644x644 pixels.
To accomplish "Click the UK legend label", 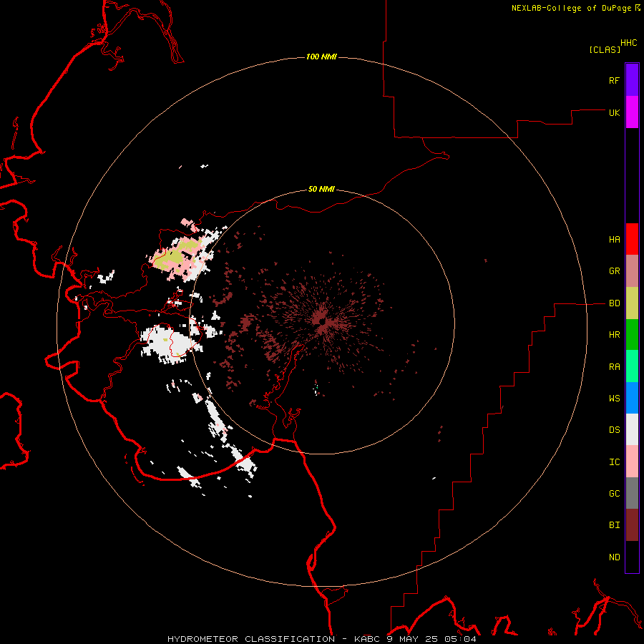I will 614,112.
